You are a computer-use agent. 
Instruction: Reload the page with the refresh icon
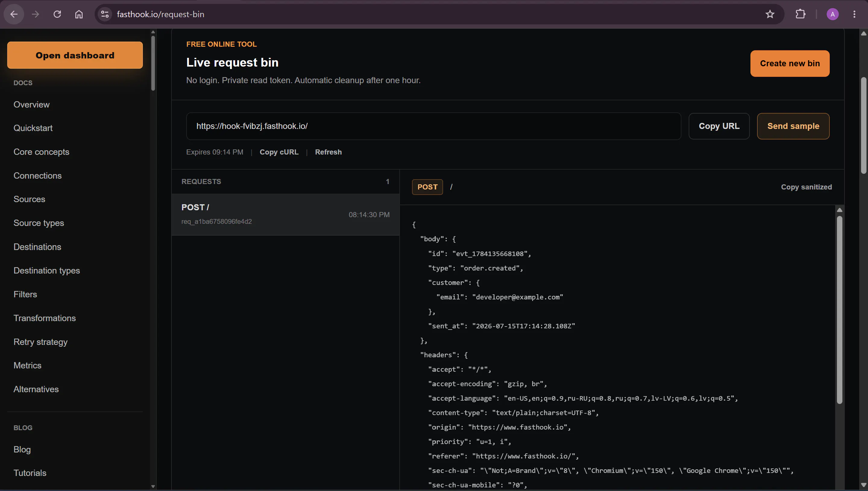tap(57, 14)
